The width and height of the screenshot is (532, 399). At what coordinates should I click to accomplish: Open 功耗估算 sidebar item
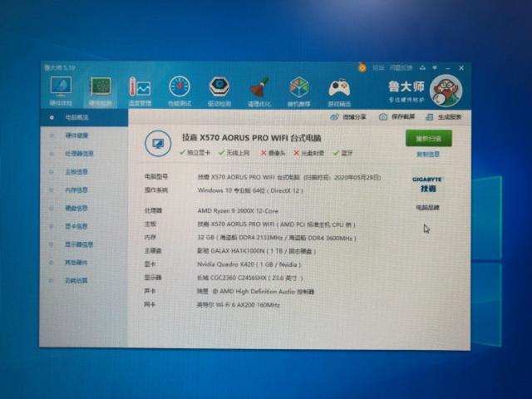tap(77, 281)
